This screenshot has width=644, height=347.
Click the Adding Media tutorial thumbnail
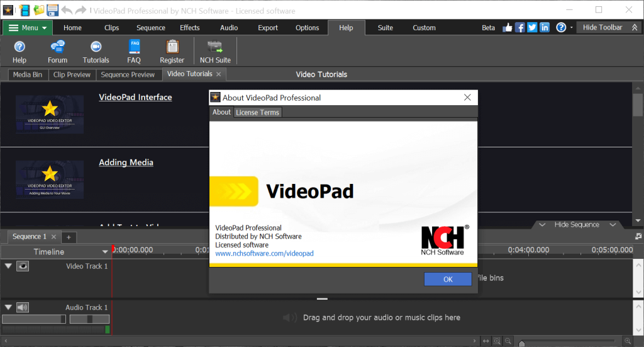tap(50, 179)
